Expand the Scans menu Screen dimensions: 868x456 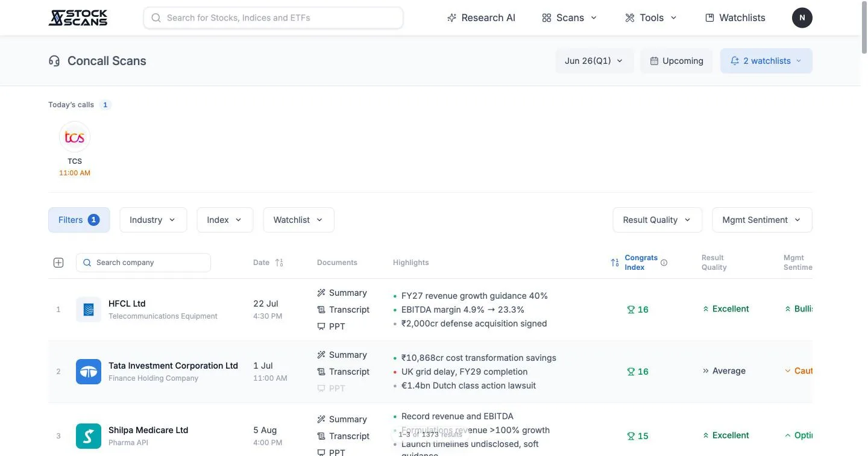pyautogui.click(x=570, y=17)
